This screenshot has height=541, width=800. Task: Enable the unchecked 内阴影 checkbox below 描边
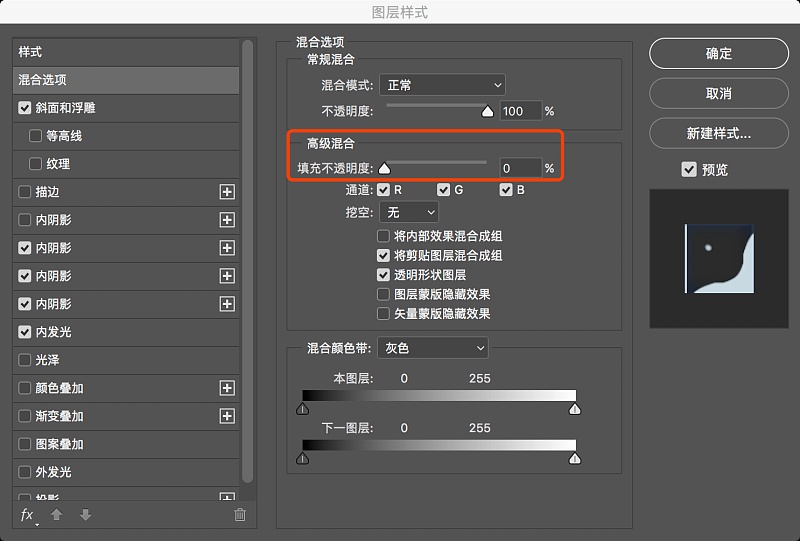(24, 220)
